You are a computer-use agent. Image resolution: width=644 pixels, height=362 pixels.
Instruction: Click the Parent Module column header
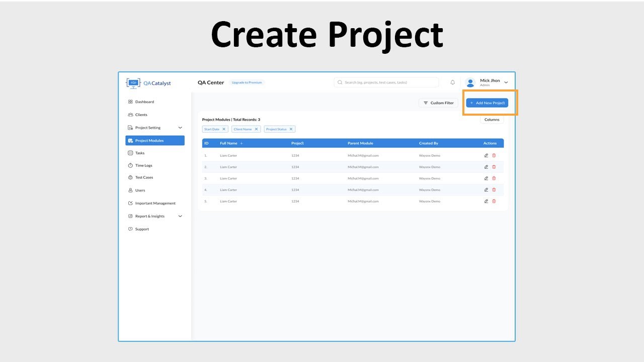coord(360,143)
